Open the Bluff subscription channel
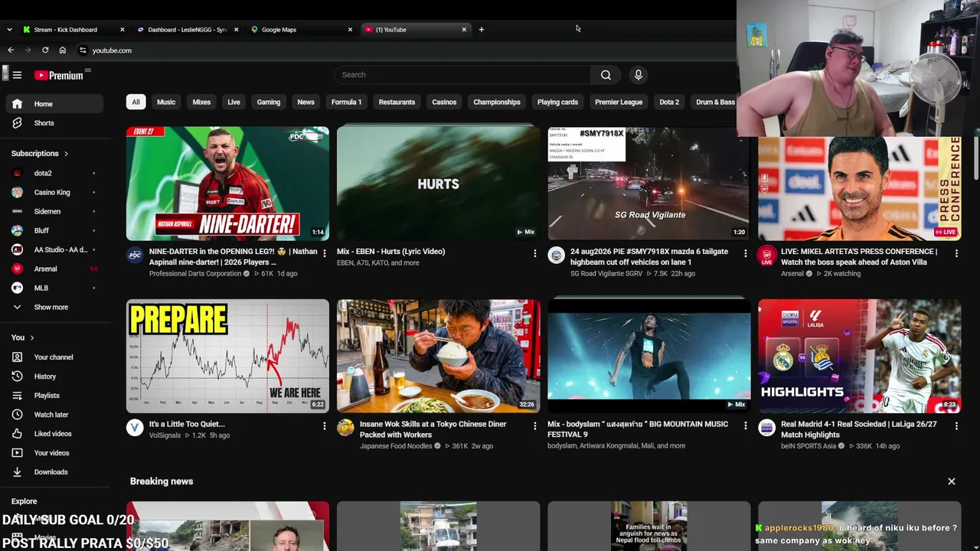 [x=54, y=230]
